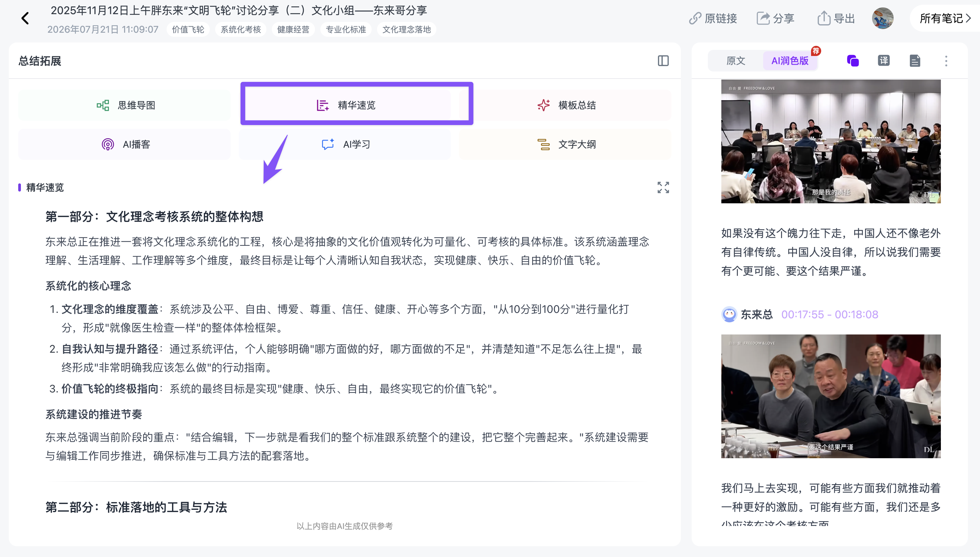
Task: Click the document notes icon
Action: [915, 61]
